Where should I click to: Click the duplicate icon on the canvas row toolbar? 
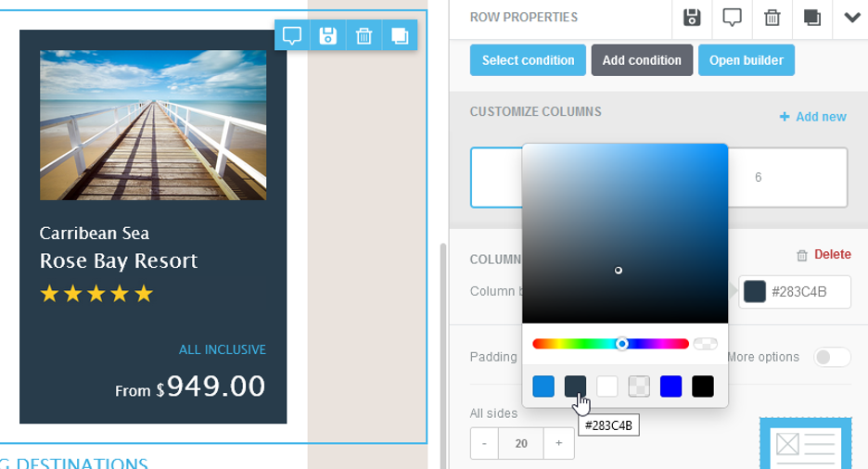(400, 36)
